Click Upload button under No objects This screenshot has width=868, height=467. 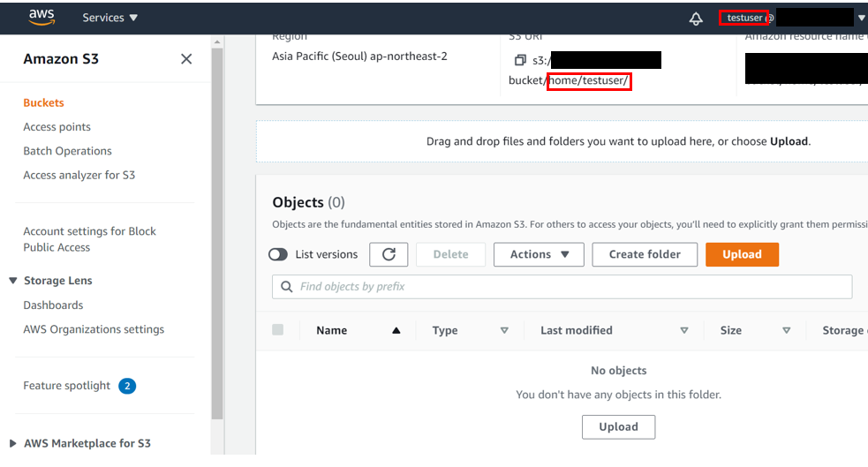(618, 426)
